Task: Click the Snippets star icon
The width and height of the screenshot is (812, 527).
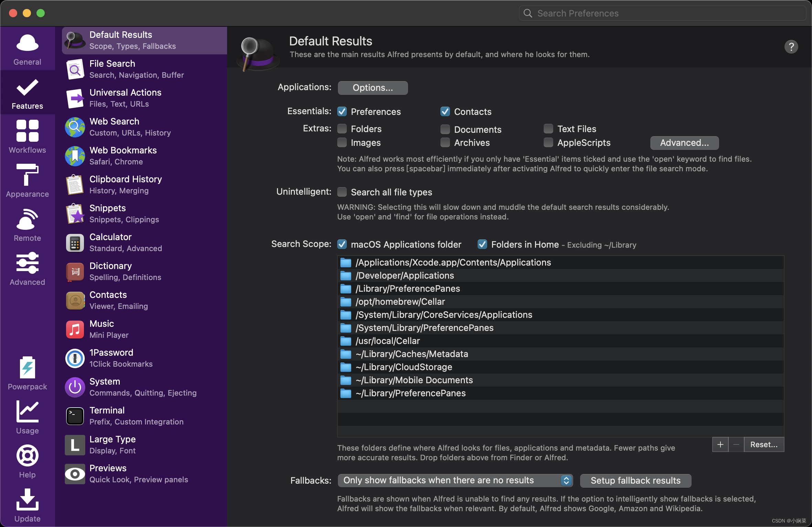Action: (x=75, y=214)
